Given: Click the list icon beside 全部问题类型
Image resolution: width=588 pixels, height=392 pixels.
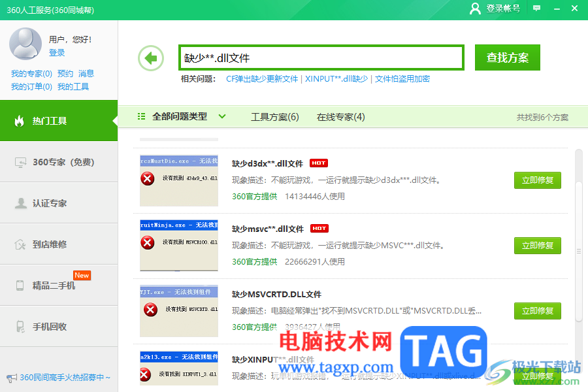Looking at the screenshot, I should click(x=141, y=116).
